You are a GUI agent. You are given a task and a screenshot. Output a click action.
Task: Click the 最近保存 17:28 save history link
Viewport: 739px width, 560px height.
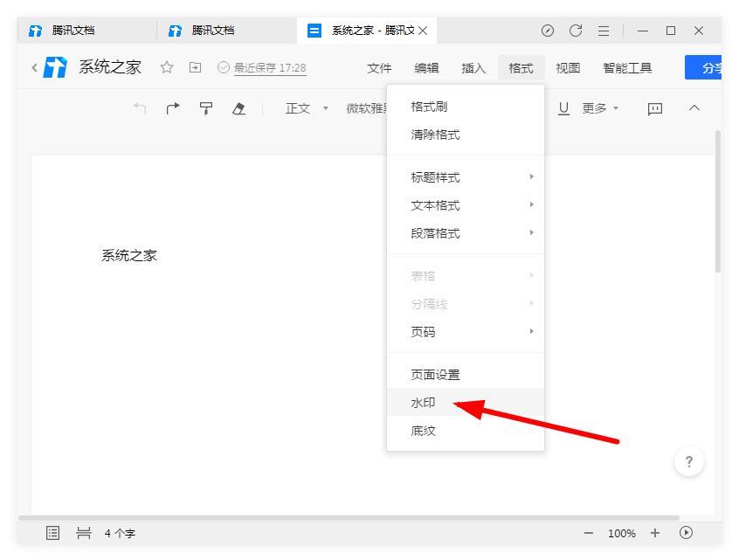[x=270, y=68]
